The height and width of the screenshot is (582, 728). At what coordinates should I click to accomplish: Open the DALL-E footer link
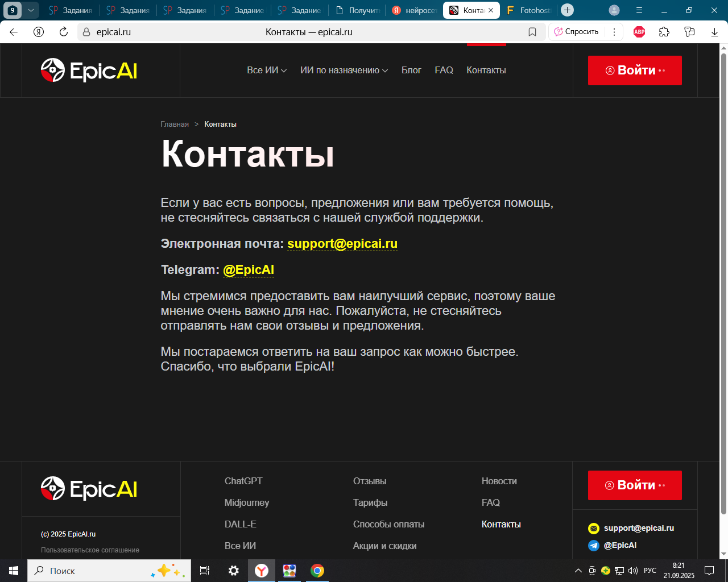pos(241,525)
